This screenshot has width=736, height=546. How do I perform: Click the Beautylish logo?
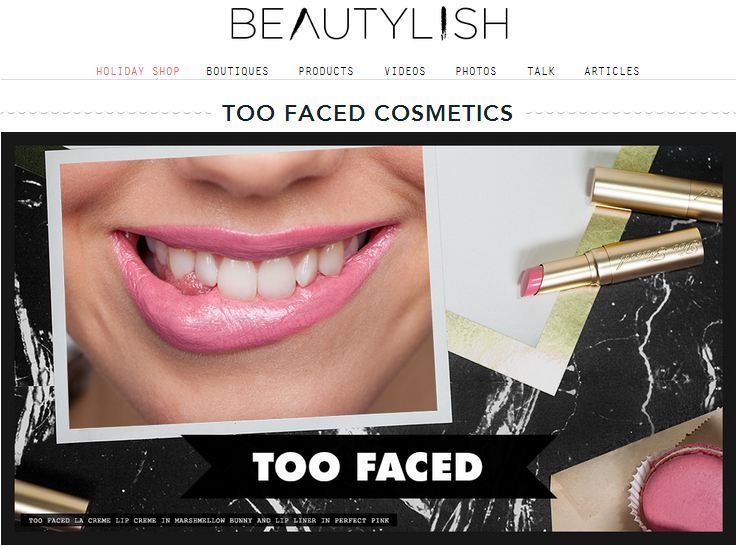click(x=369, y=23)
